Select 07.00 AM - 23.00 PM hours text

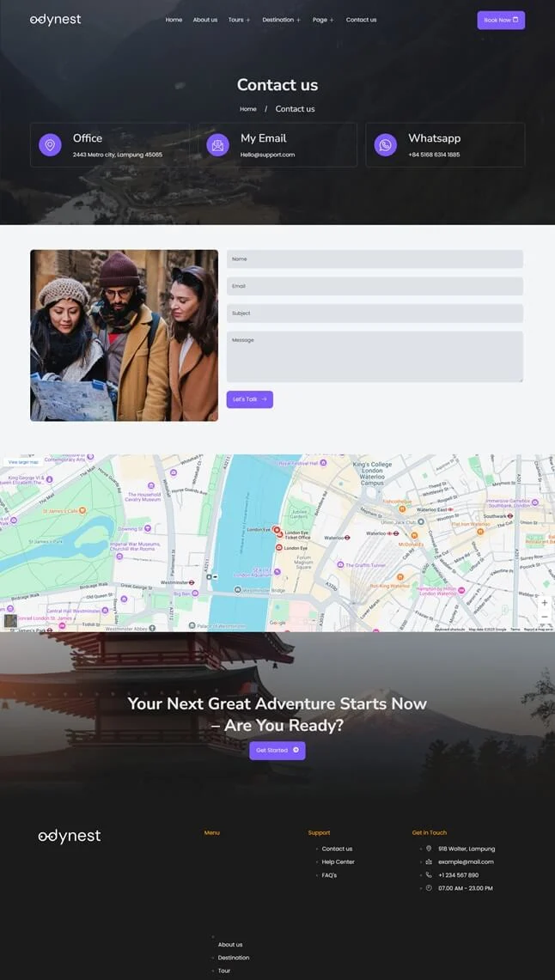click(x=465, y=888)
